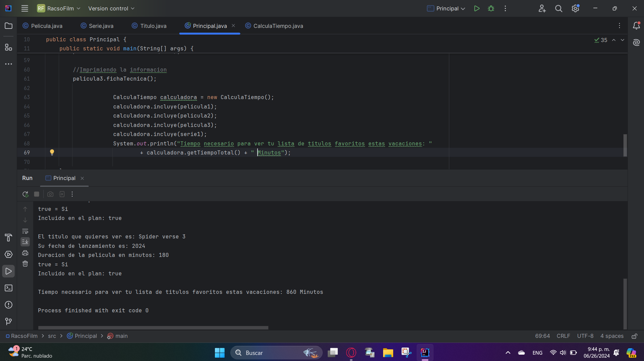Jump to next highlighted problem

tap(623, 40)
